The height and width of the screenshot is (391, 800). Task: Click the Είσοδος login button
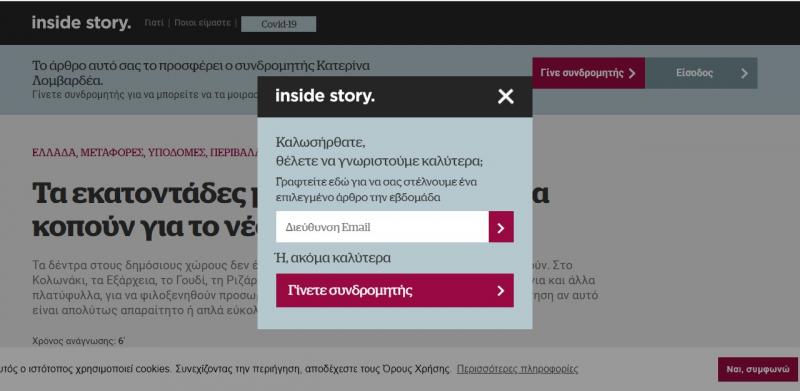701,73
